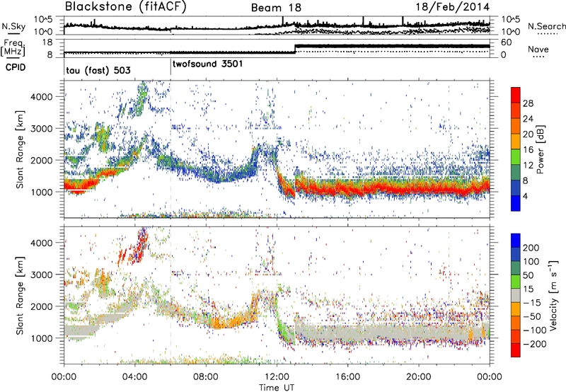This screenshot has width=566, height=392.
Task: Click the '60' Nave axis tick
Action: tap(507, 42)
